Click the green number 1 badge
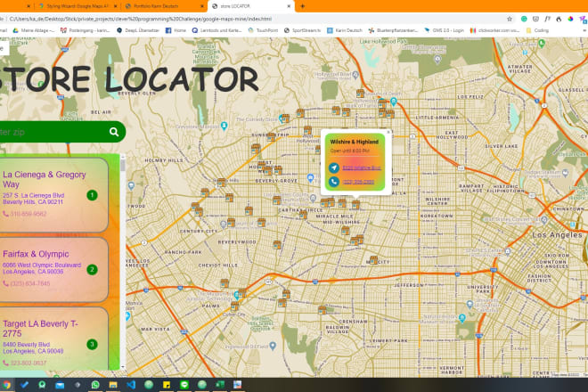This screenshot has width=588, height=392. (x=92, y=195)
